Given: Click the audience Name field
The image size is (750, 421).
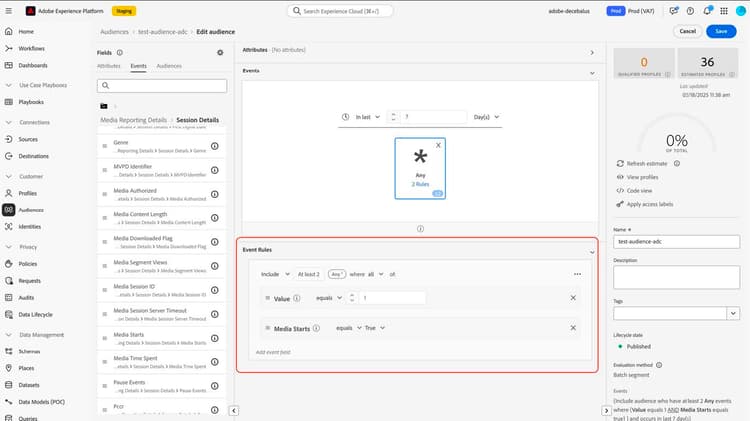Looking at the screenshot, I should [x=676, y=242].
